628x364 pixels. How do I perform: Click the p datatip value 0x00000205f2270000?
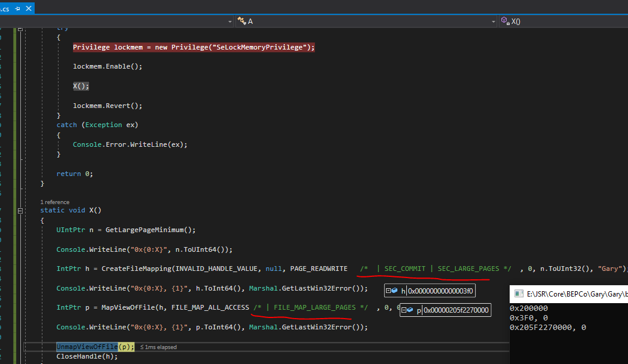click(456, 310)
